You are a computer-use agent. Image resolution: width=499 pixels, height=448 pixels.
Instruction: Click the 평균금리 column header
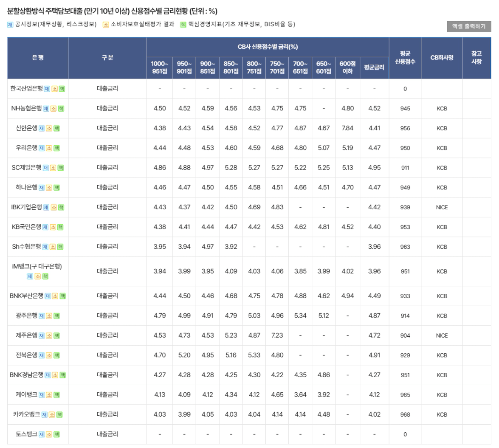[x=374, y=68]
